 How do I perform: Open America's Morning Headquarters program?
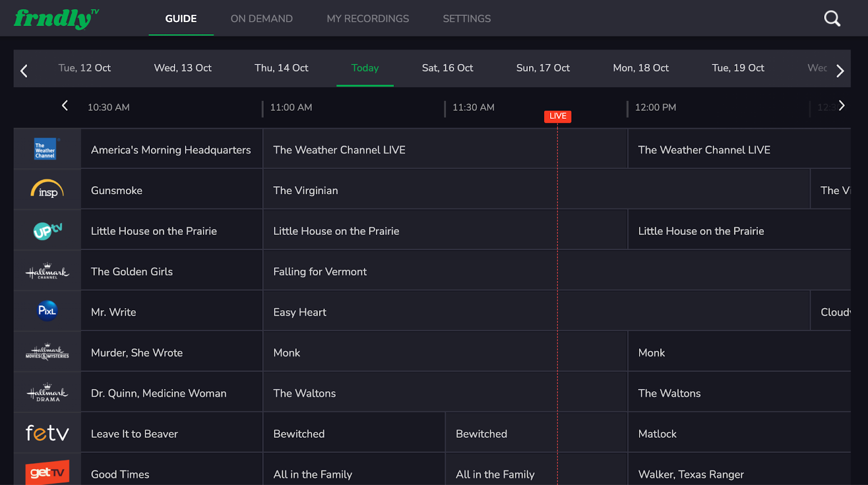pyautogui.click(x=171, y=149)
